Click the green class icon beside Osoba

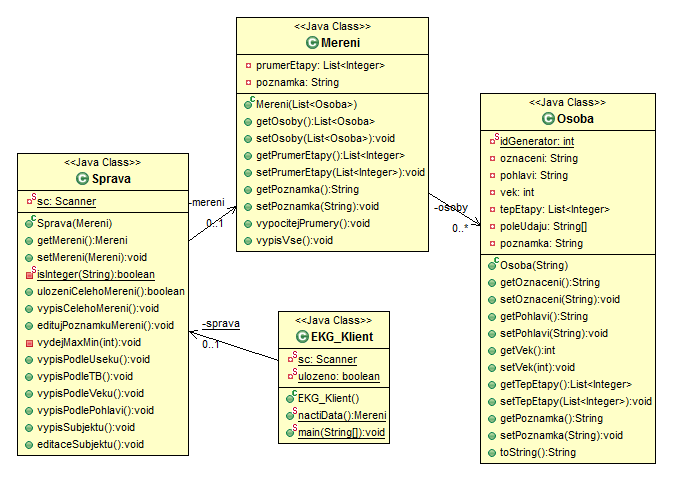tap(548, 118)
